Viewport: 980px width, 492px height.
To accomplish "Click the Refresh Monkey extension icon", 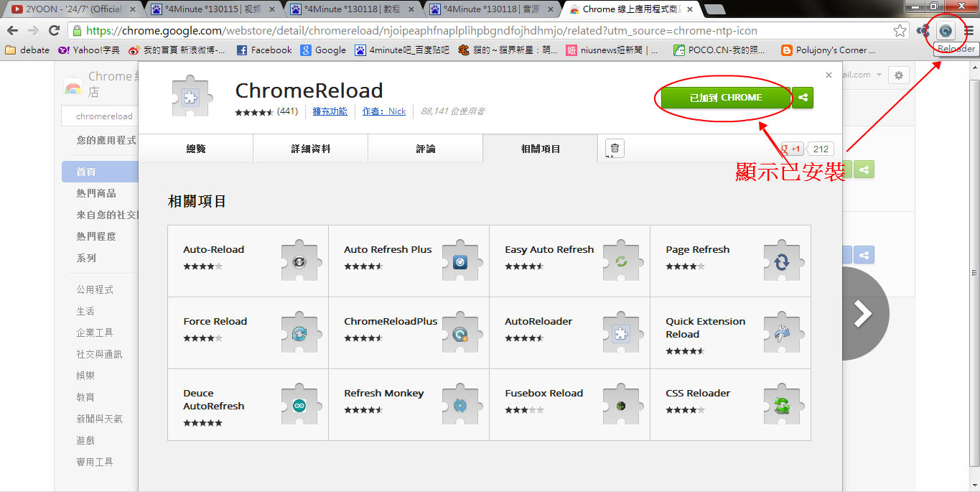I will tap(460, 405).
